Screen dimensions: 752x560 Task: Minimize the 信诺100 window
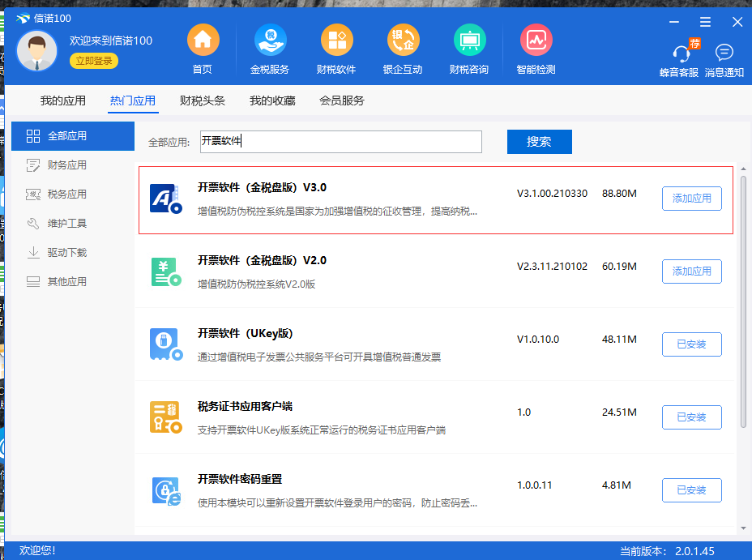(x=674, y=22)
